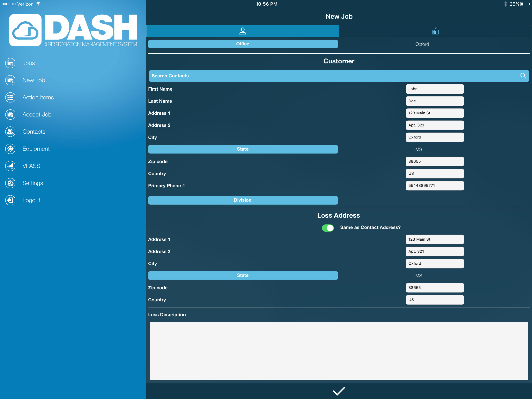Edit the Customer City field
Image resolution: width=532 pixels, height=399 pixels.
point(435,137)
